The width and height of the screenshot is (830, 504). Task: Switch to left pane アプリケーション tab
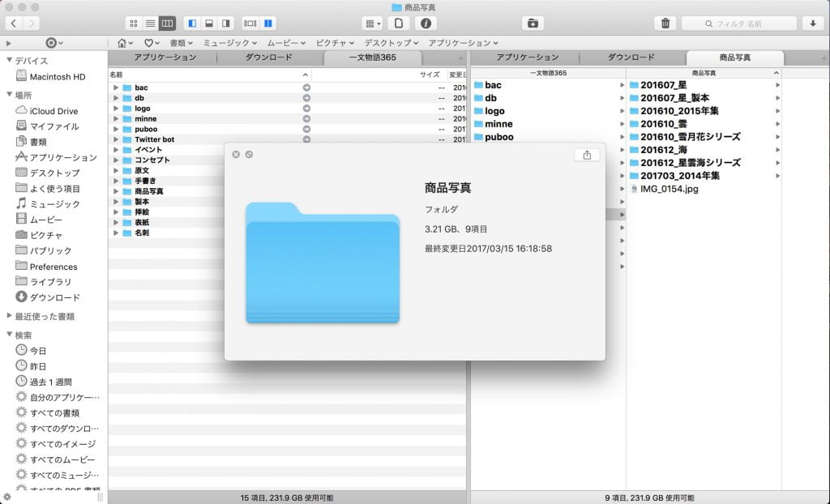pos(165,58)
